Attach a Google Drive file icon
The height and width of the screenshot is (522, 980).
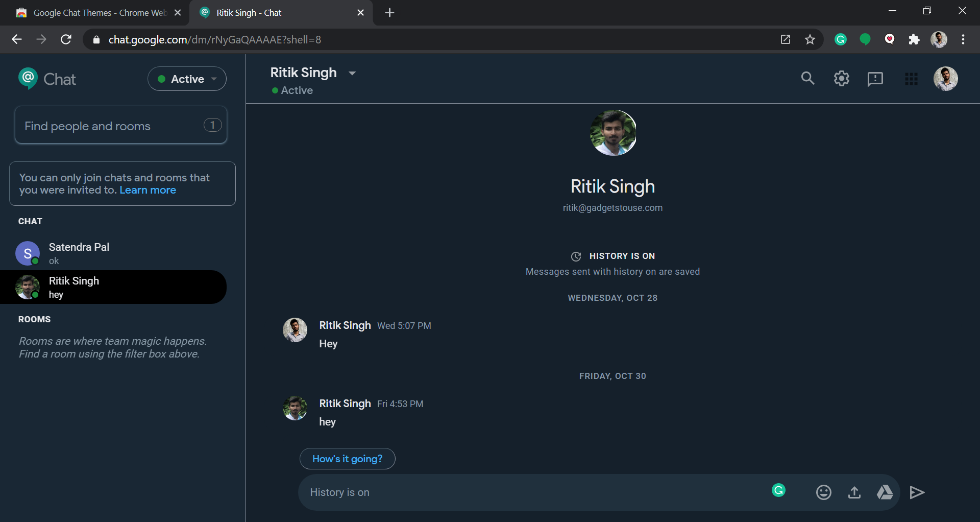click(885, 492)
